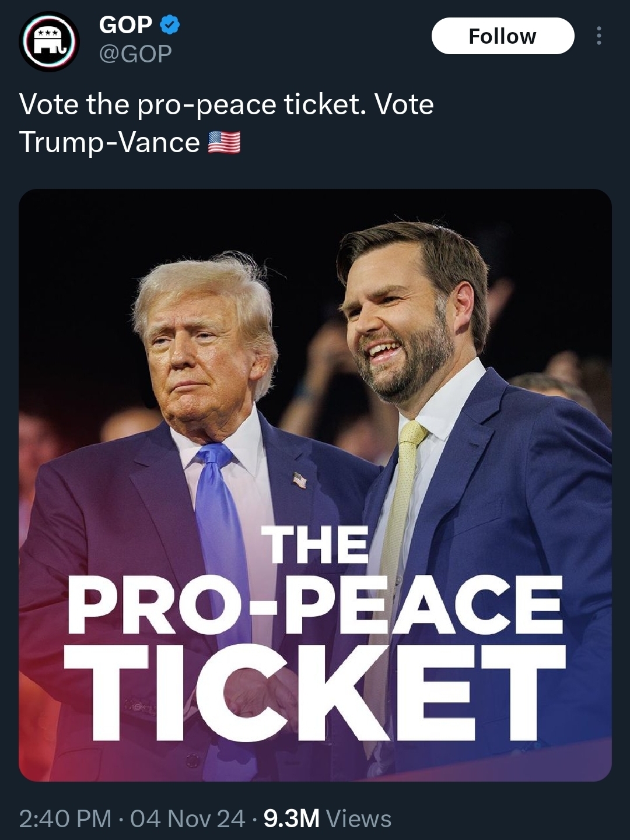Open the three-dot more options menu

click(x=598, y=36)
